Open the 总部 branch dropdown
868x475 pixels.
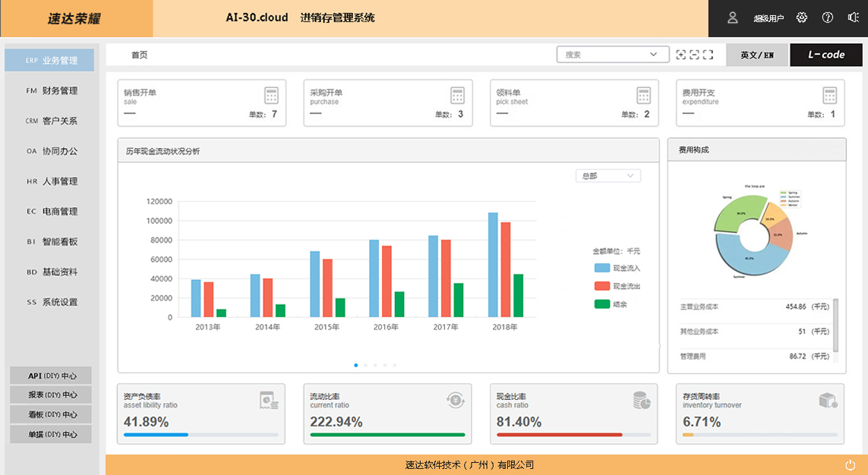click(608, 176)
